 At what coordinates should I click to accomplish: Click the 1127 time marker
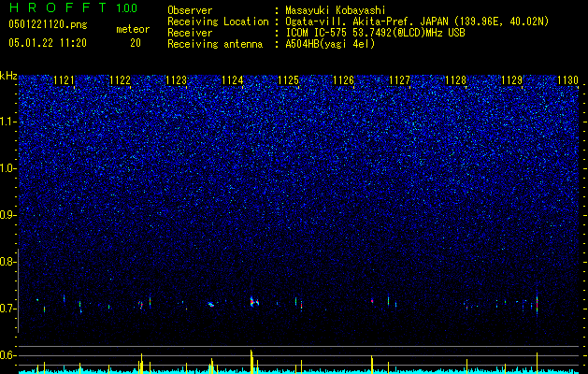400,80
